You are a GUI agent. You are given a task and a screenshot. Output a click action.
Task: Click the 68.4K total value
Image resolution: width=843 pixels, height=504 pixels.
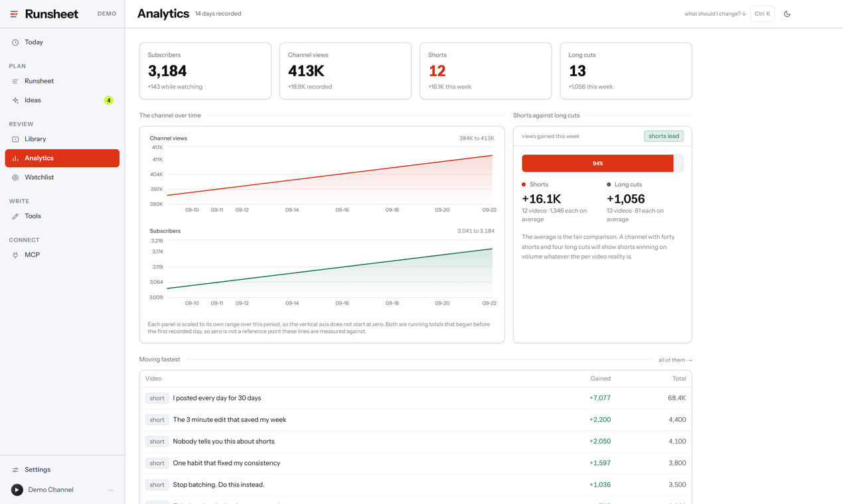(677, 399)
